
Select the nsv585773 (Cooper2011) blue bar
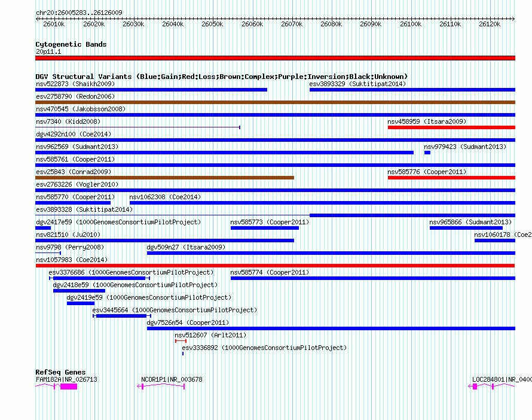(x=265, y=228)
